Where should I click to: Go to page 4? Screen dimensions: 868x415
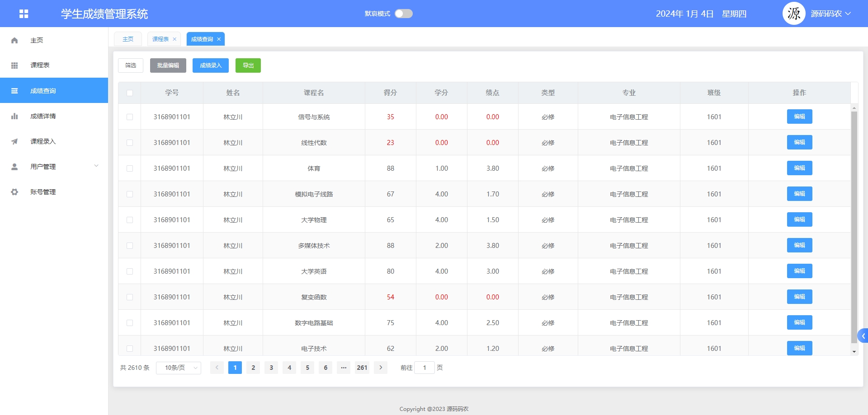[x=289, y=368]
